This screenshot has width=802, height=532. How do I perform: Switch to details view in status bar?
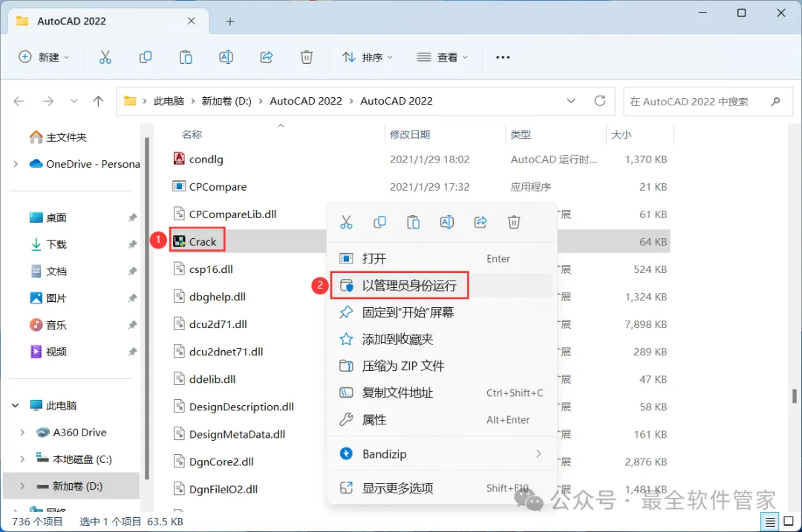click(x=770, y=522)
